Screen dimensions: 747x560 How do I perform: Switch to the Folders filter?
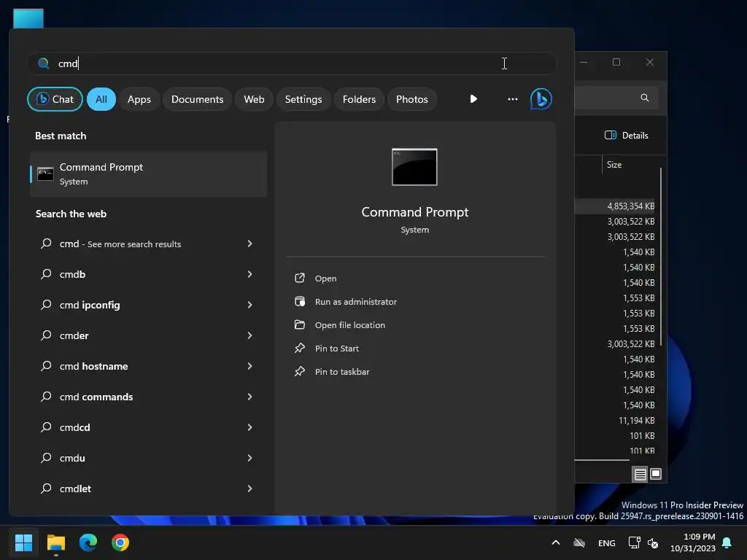[359, 99]
